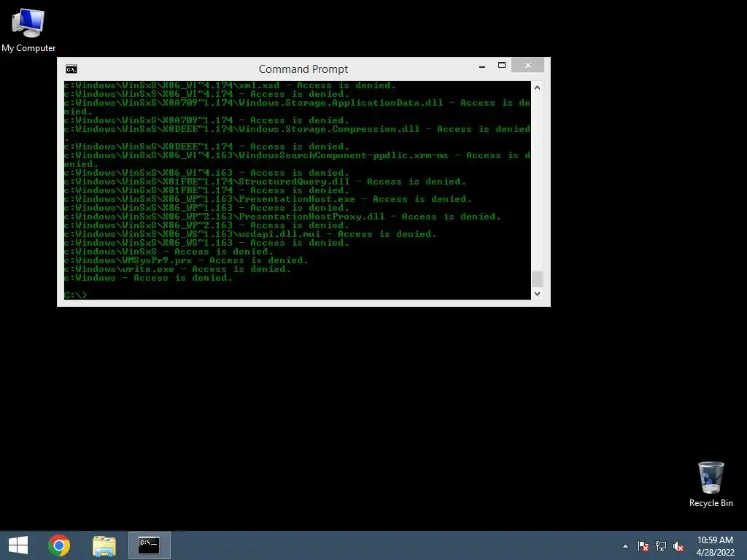Click the line mentioning WMSysPr9.prx
The height and width of the screenshot is (560, 747).
point(186,260)
